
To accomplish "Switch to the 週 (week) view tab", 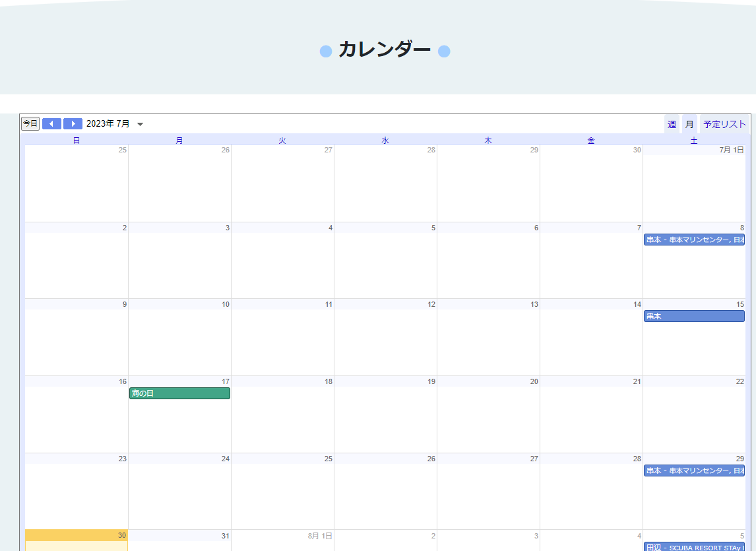I will point(671,123).
